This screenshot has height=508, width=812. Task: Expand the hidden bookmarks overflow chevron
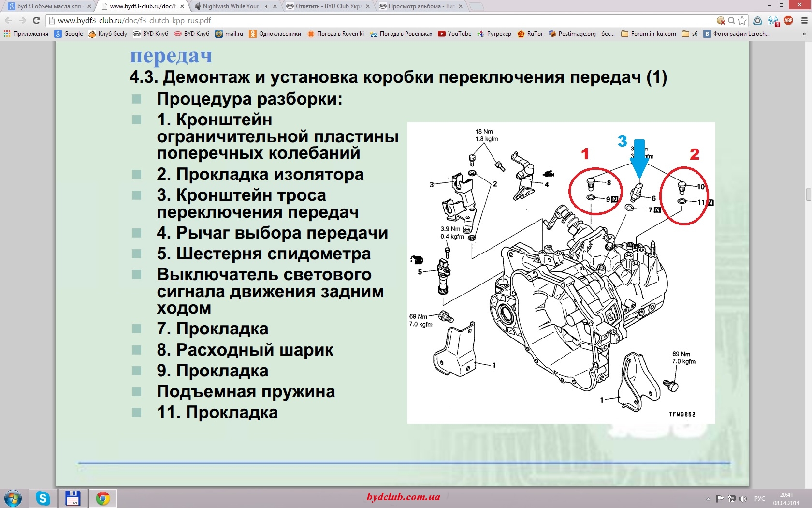click(804, 34)
